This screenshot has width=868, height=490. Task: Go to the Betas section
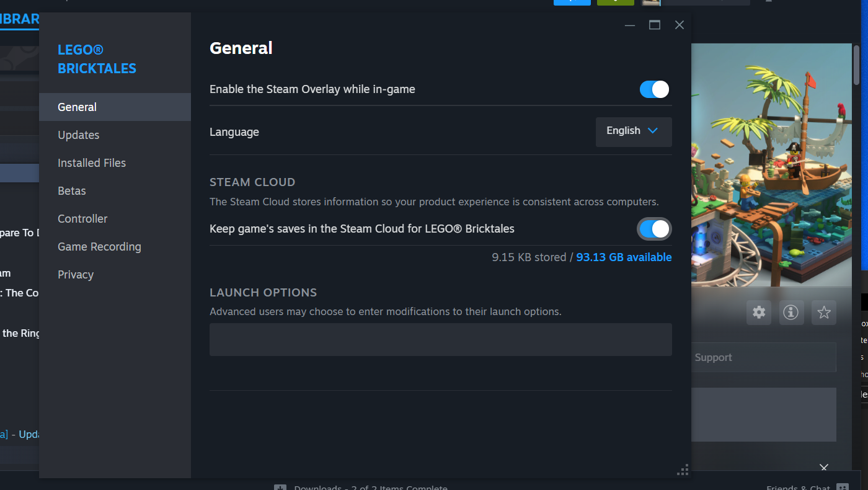click(72, 191)
